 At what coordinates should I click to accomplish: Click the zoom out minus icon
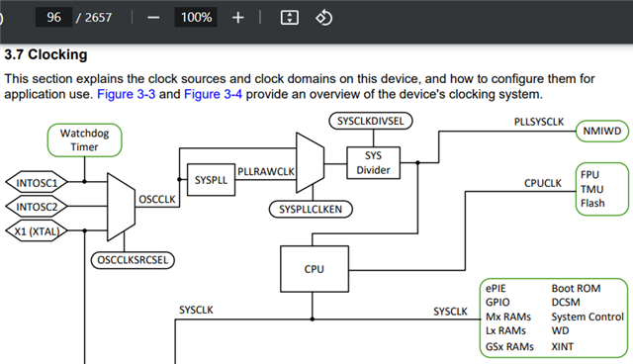point(153,18)
